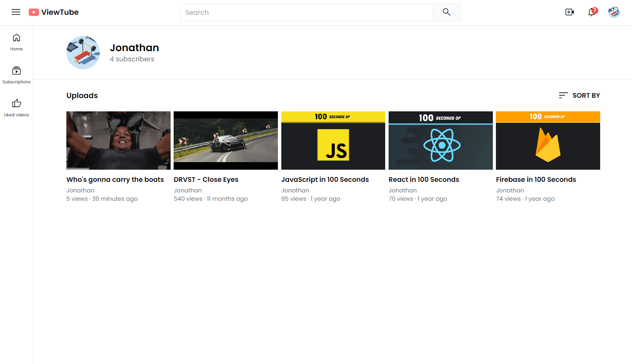Open the hamburger menu
The image size is (632, 364).
coord(16,12)
